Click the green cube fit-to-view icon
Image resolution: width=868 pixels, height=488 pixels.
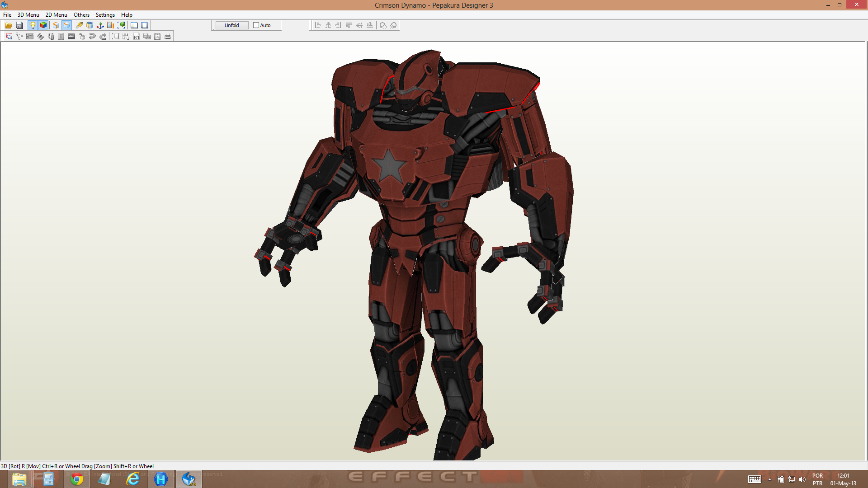121,25
